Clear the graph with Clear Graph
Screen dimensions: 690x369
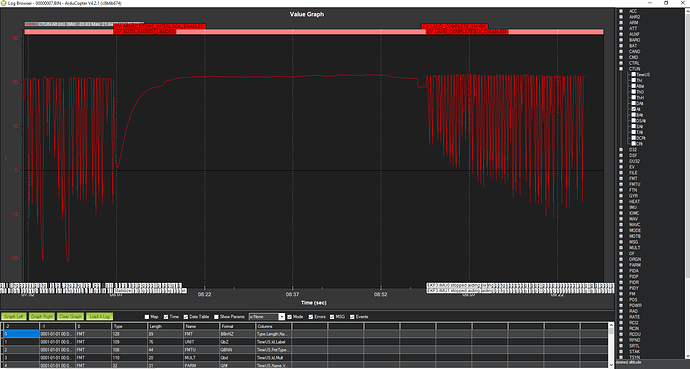[x=70, y=317]
